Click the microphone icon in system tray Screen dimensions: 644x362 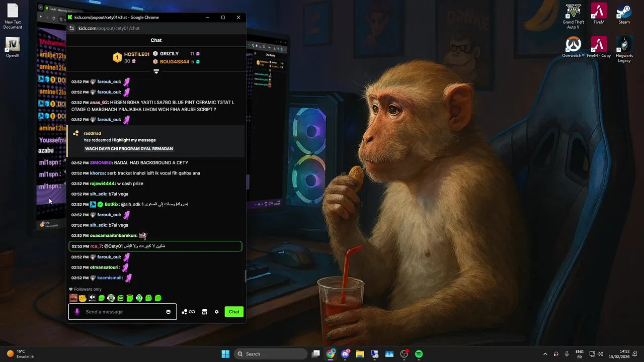(x=567, y=354)
